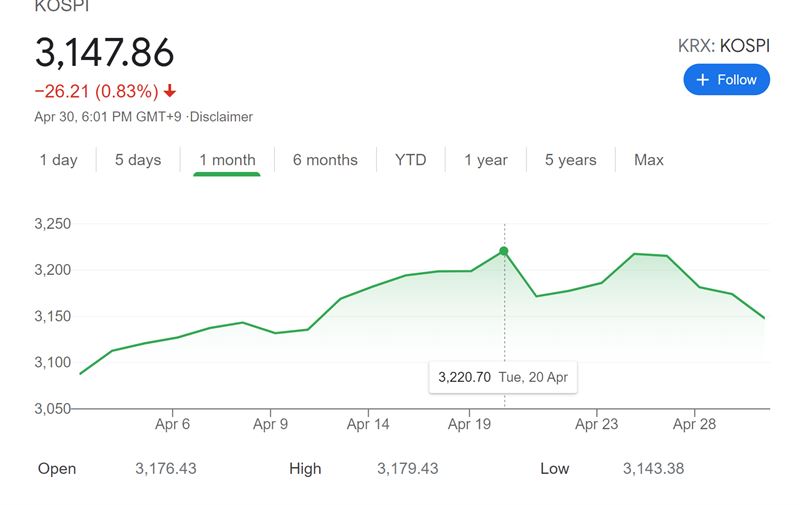Click the red down arrow icon
800x505 pixels.
click(x=170, y=92)
